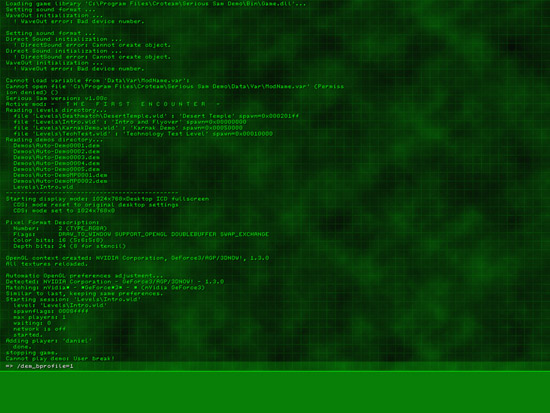Select 'network is off' line
Viewport: 550px width, 413px height.
(39, 329)
